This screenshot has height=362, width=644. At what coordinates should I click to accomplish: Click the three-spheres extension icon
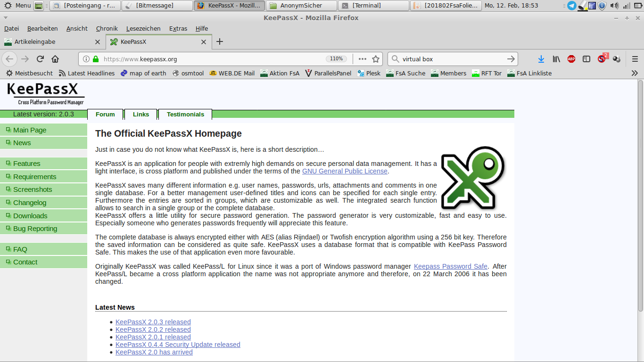(617, 59)
